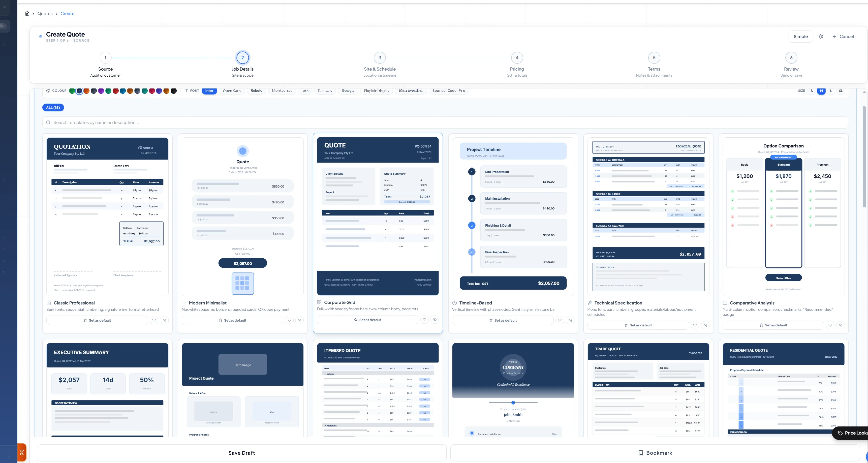
Task: Pick the black colour swatch
Action: (x=174, y=91)
